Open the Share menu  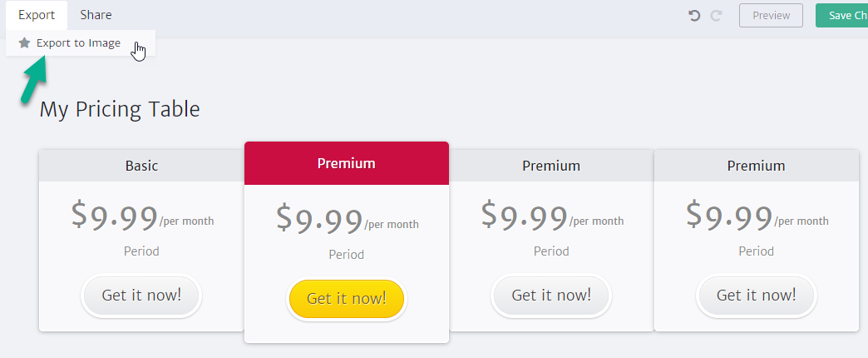pos(96,15)
